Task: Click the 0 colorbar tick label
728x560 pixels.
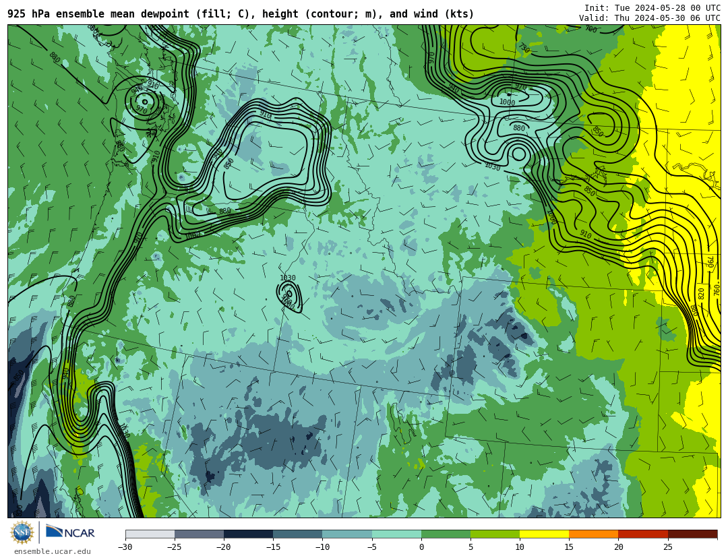Action: point(421,547)
